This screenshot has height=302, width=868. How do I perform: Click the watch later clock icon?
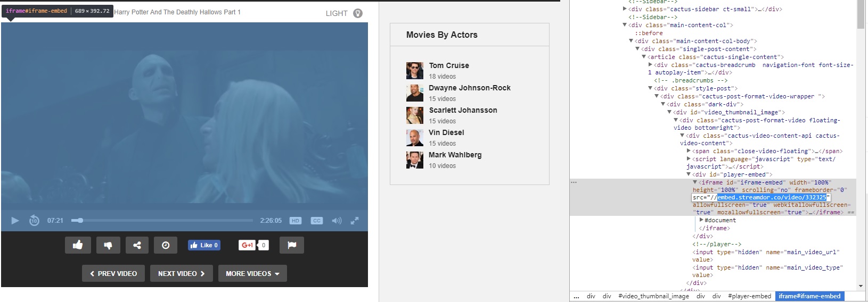[166, 245]
